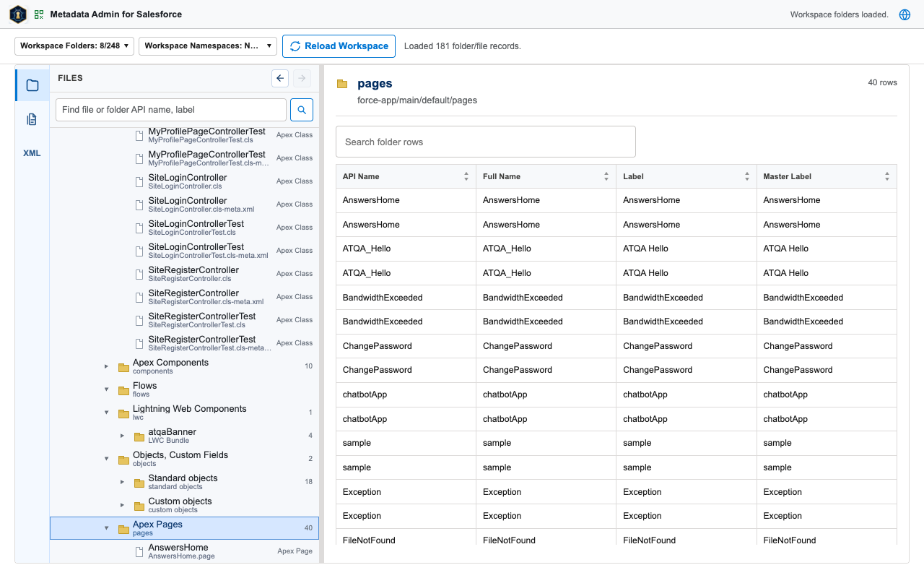This screenshot has width=924, height=578.
Task: Click the Objects, Custom Fields folder icon
Action: 123,460
